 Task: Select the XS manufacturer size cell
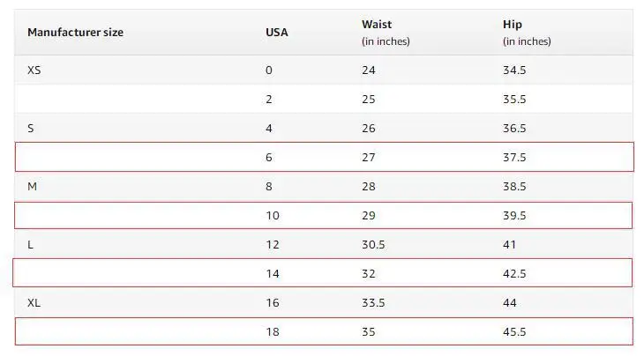[34, 70]
